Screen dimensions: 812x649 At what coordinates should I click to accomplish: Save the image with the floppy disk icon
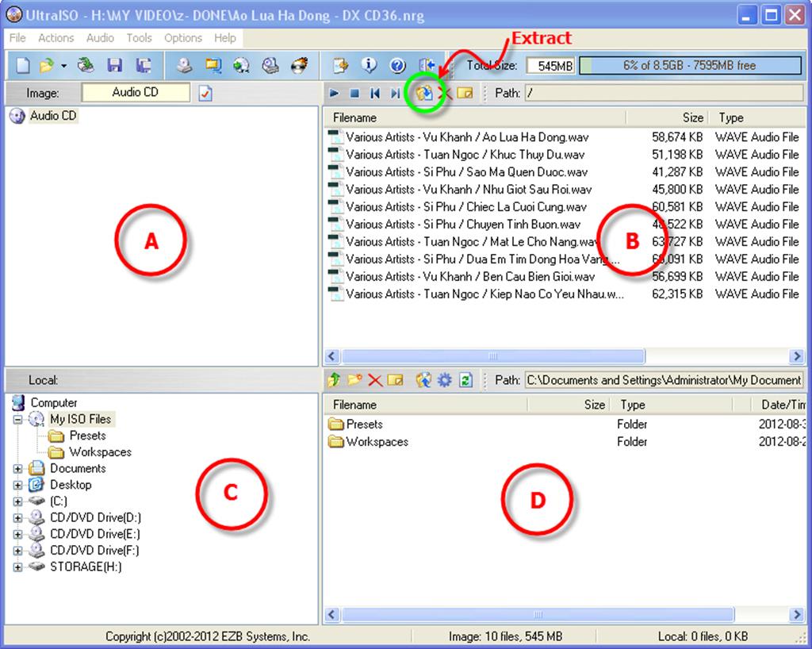(114, 65)
